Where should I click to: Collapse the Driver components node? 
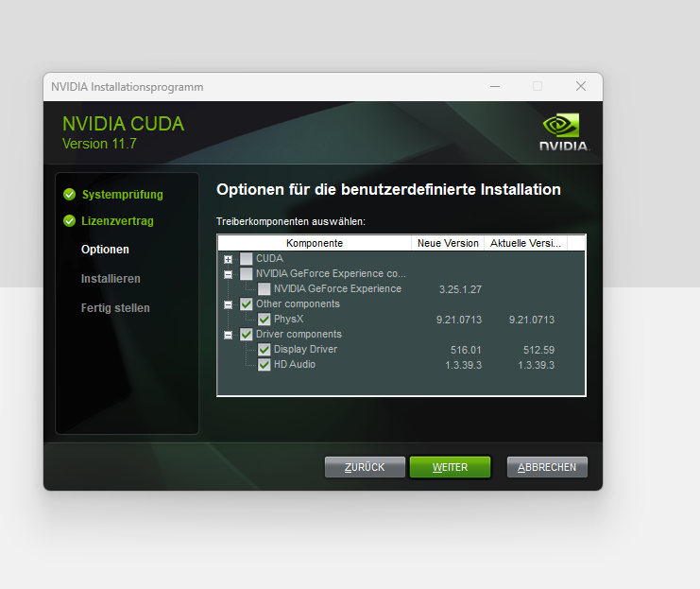228,336
